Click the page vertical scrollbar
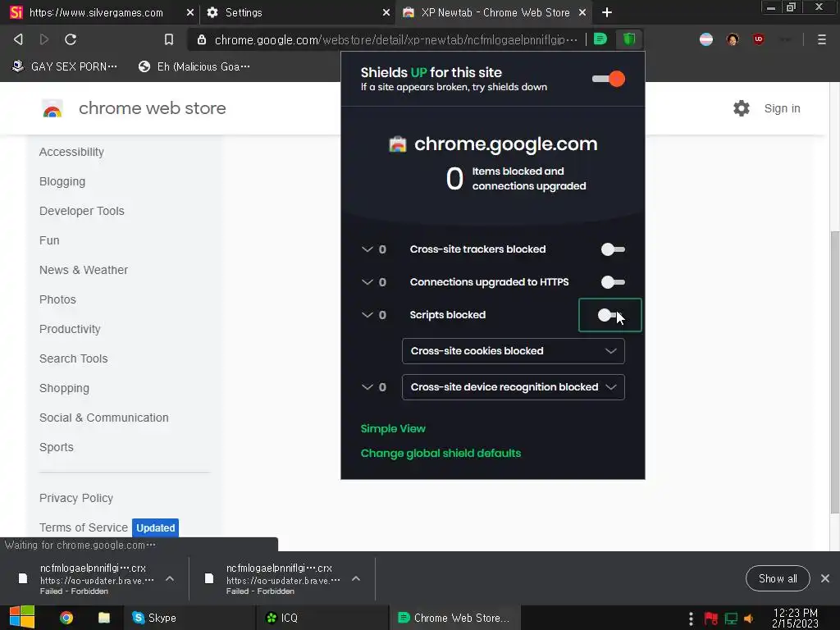The height and width of the screenshot is (630, 840). point(834,372)
